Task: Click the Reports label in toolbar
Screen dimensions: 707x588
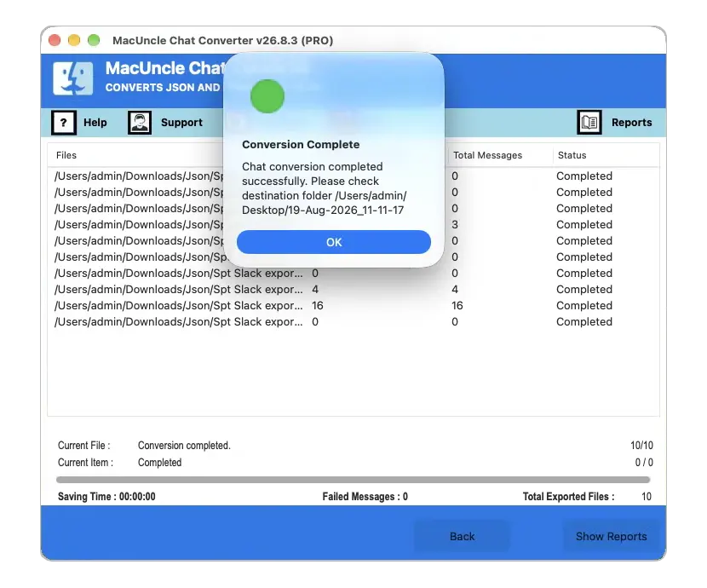Action: 632,122
